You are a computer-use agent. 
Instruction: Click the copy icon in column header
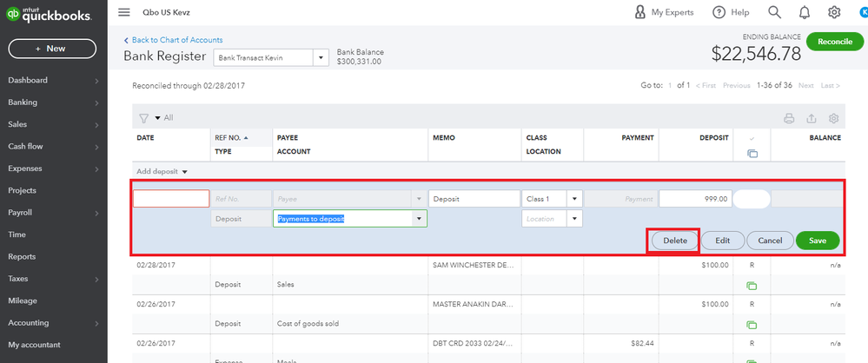pos(752,154)
